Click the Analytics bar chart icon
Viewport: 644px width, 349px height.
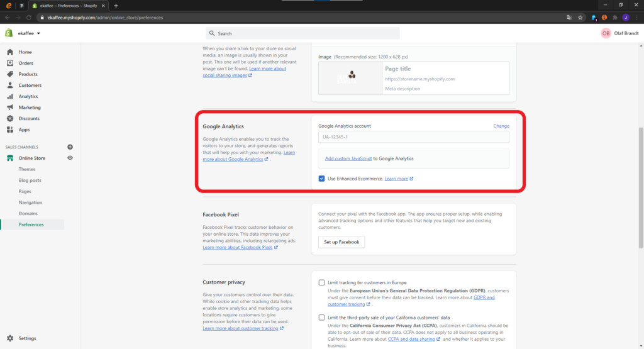coord(10,96)
